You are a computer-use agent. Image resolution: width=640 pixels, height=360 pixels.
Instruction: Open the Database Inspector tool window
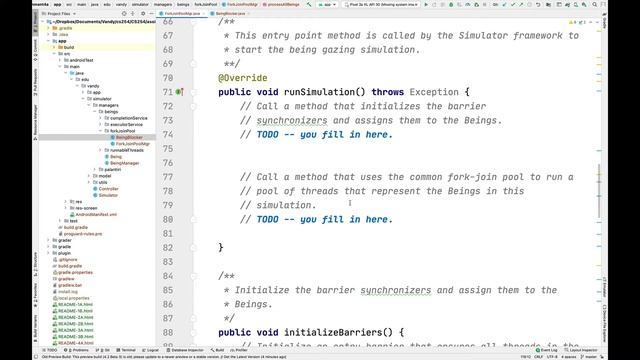tap(185, 350)
